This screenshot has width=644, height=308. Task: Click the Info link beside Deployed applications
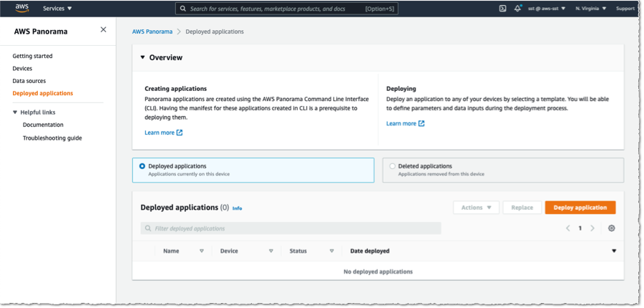[x=237, y=208]
